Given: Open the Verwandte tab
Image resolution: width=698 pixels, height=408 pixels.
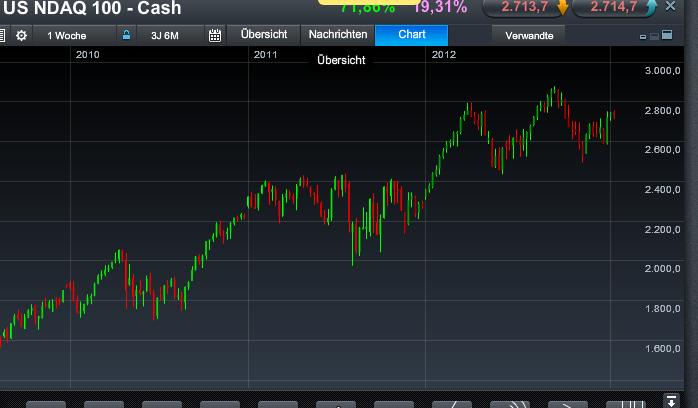Looking at the screenshot, I should coord(529,36).
